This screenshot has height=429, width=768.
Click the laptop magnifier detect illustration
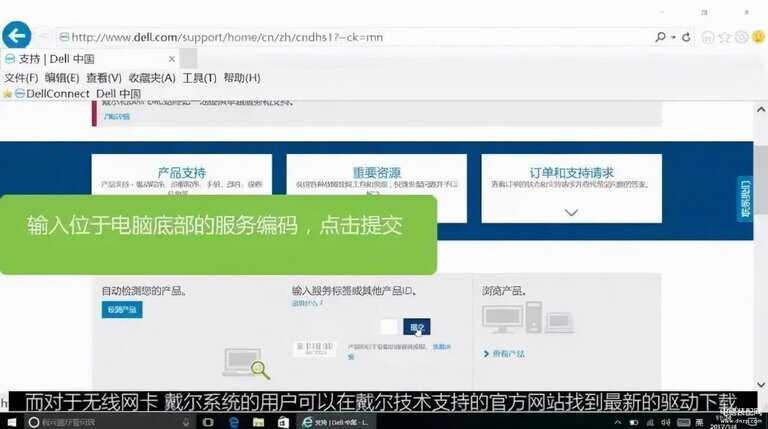pos(246,363)
